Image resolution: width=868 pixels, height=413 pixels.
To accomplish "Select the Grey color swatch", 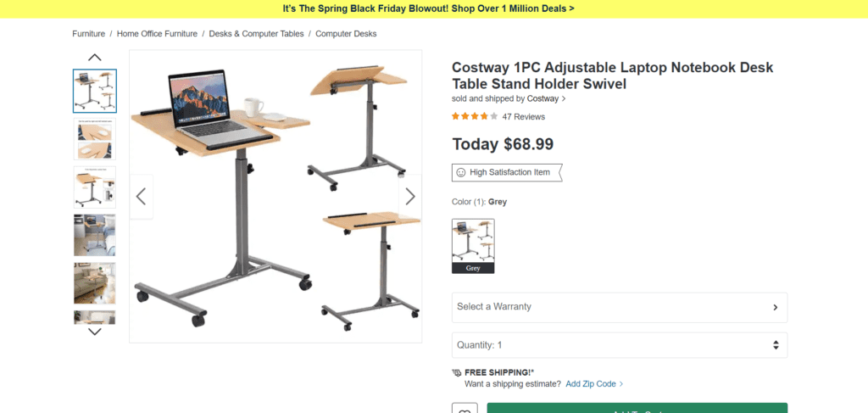I will coord(473,246).
